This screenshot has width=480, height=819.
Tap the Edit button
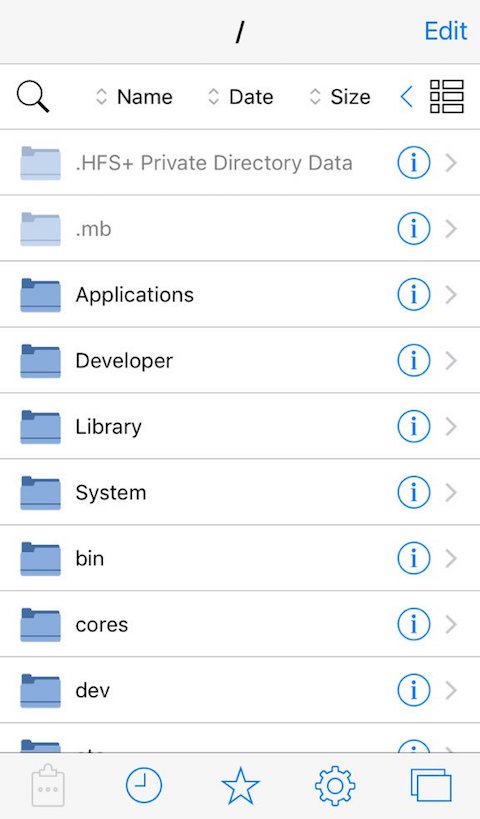(446, 31)
